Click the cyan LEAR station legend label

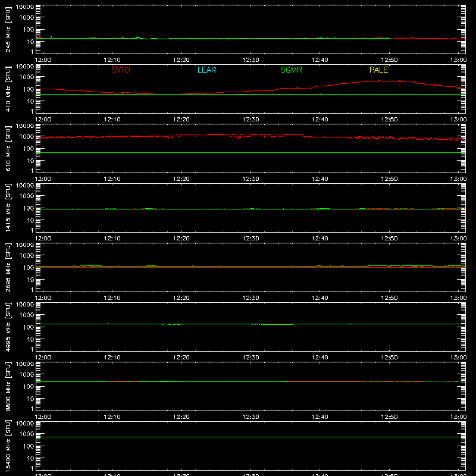(206, 70)
